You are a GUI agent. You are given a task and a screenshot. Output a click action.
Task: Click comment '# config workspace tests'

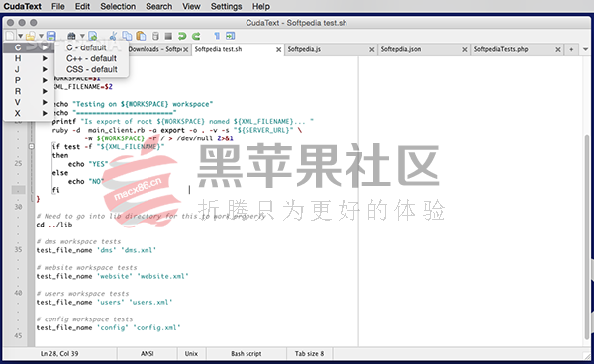click(84, 319)
